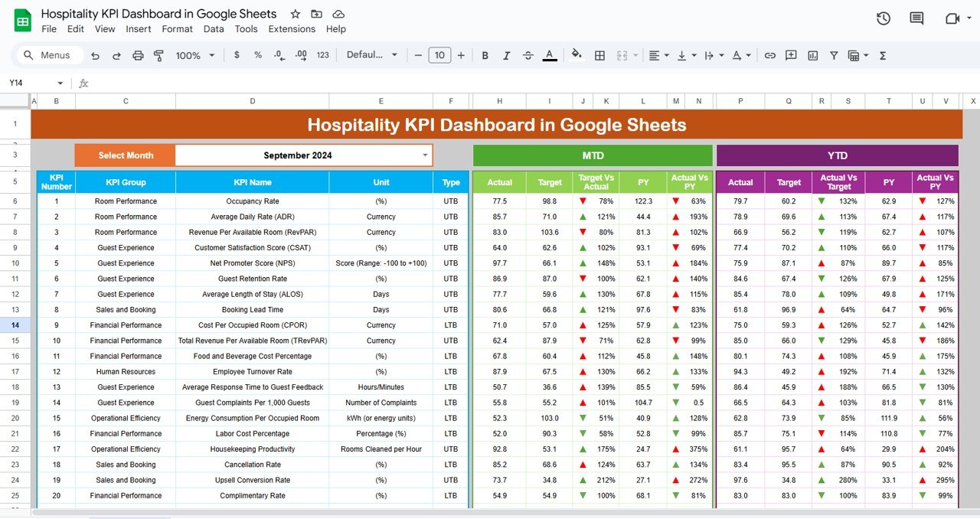
Task: Select column D header
Action: click(253, 101)
